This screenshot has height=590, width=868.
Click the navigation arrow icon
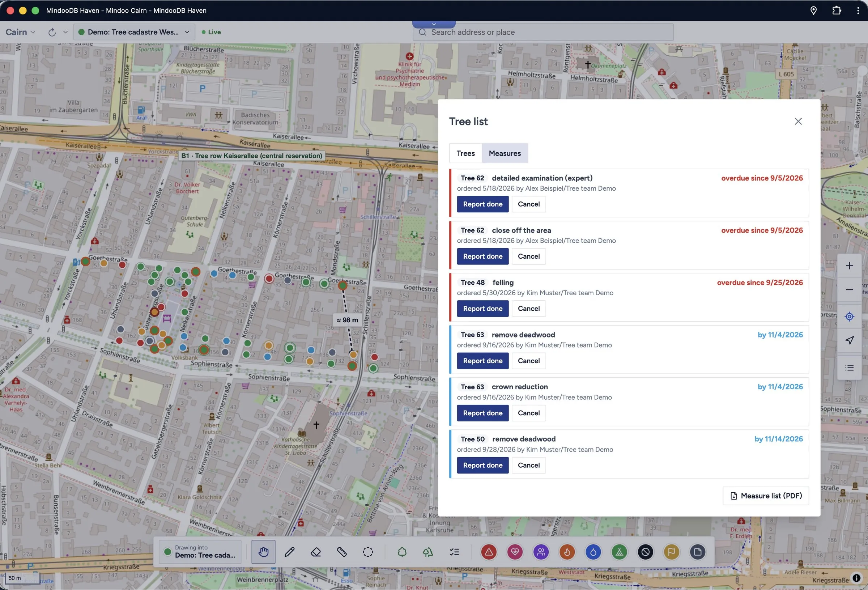(849, 340)
